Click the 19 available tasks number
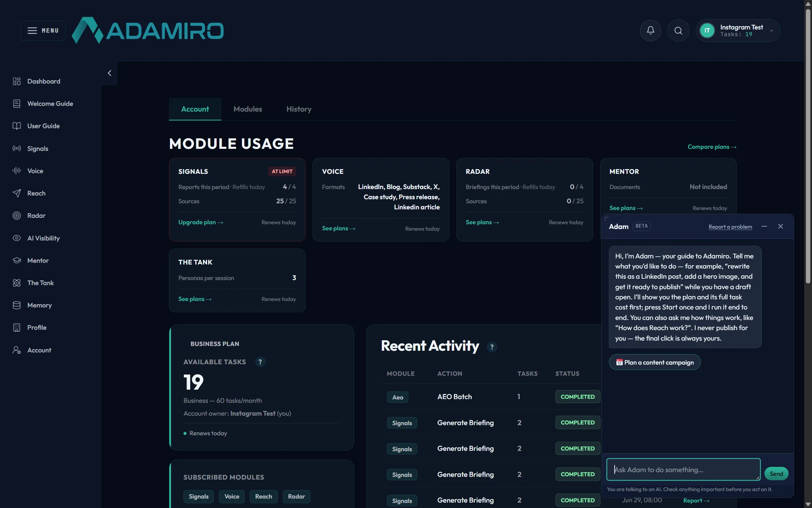 [x=193, y=382]
